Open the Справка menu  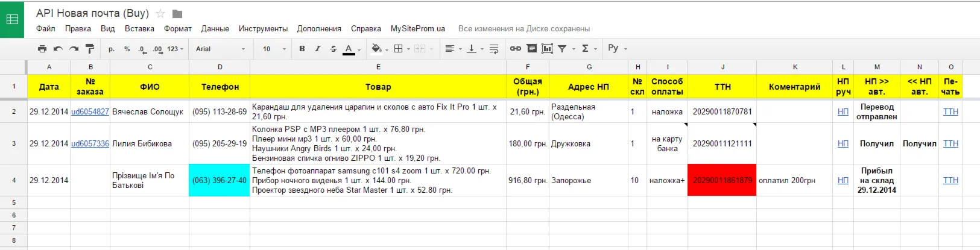click(x=366, y=28)
